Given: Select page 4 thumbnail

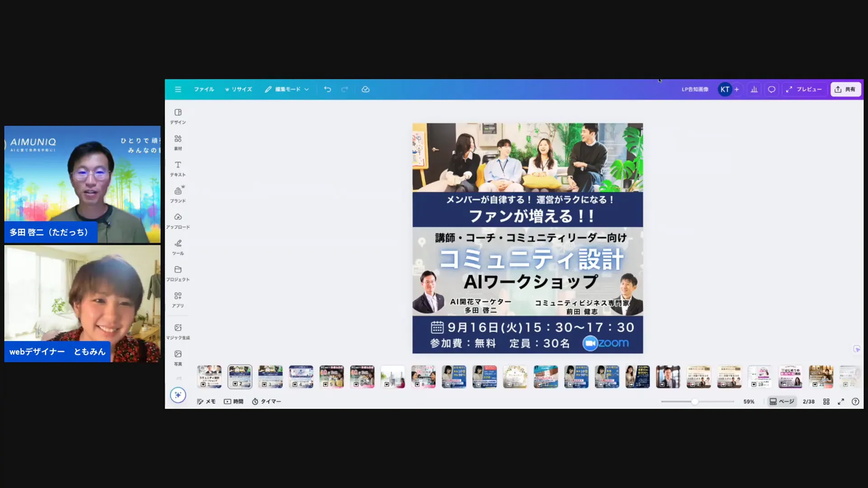Looking at the screenshot, I should click(301, 377).
